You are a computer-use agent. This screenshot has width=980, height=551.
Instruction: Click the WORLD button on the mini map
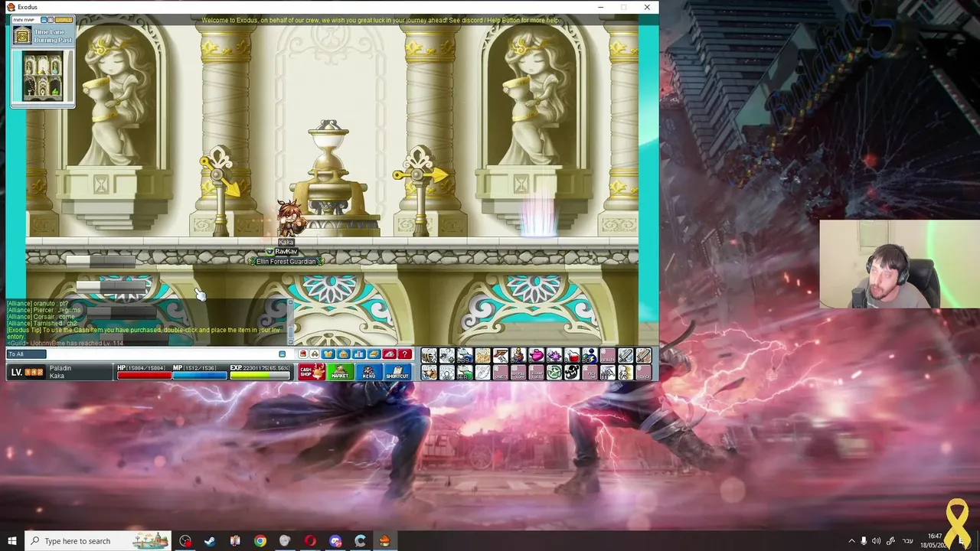[x=64, y=20]
